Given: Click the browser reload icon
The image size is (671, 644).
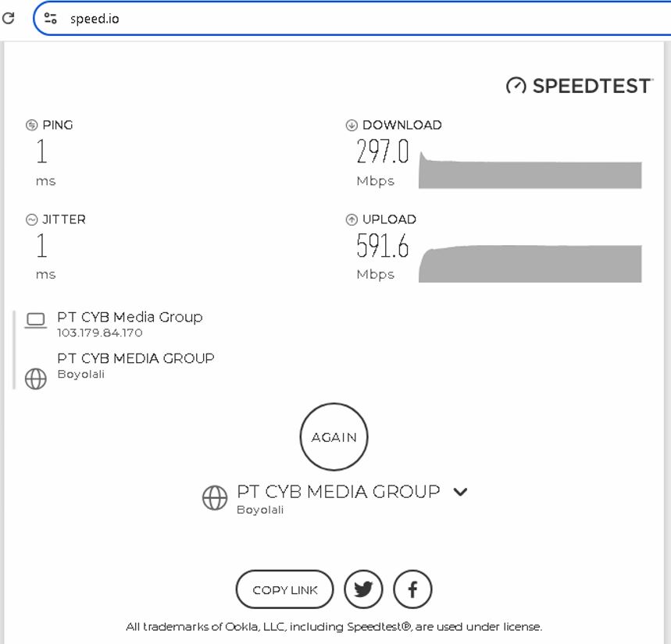Looking at the screenshot, I should [x=8, y=18].
